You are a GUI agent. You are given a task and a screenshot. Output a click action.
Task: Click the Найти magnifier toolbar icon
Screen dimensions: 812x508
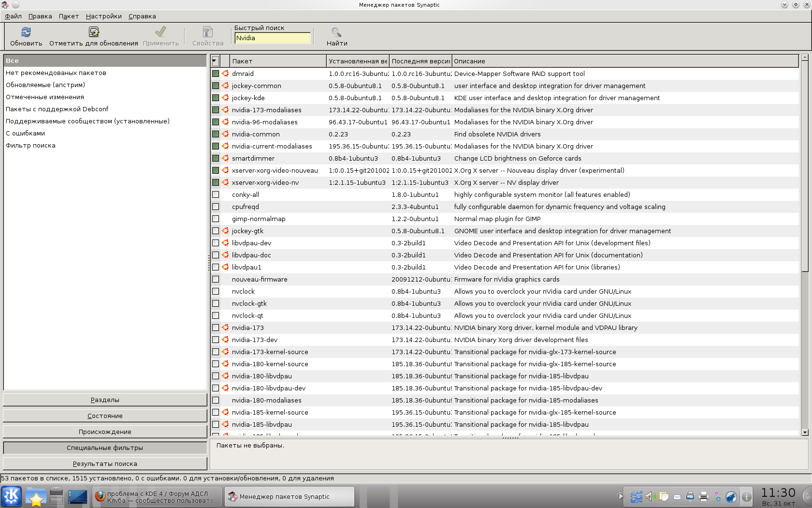336,32
